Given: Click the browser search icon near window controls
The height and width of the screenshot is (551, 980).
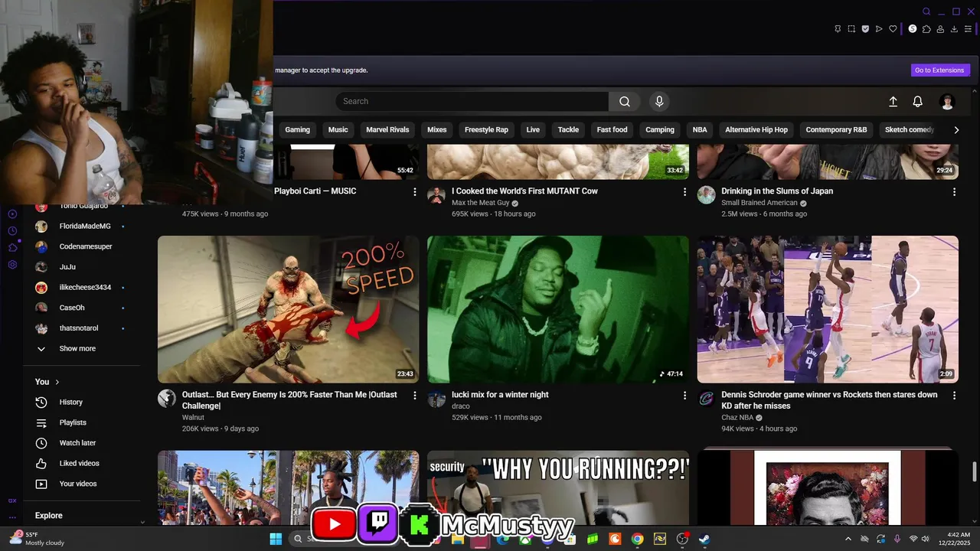Looking at the screenshot, I should [926, 11].
